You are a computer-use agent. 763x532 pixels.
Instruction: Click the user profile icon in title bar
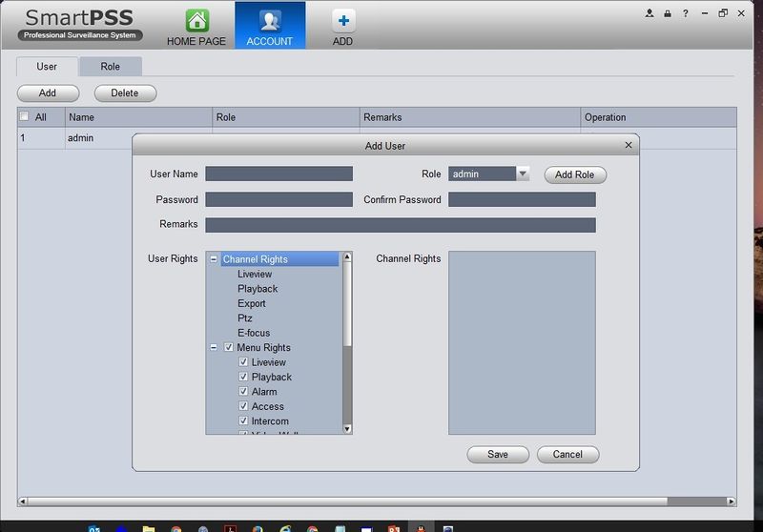coord(650,13)
